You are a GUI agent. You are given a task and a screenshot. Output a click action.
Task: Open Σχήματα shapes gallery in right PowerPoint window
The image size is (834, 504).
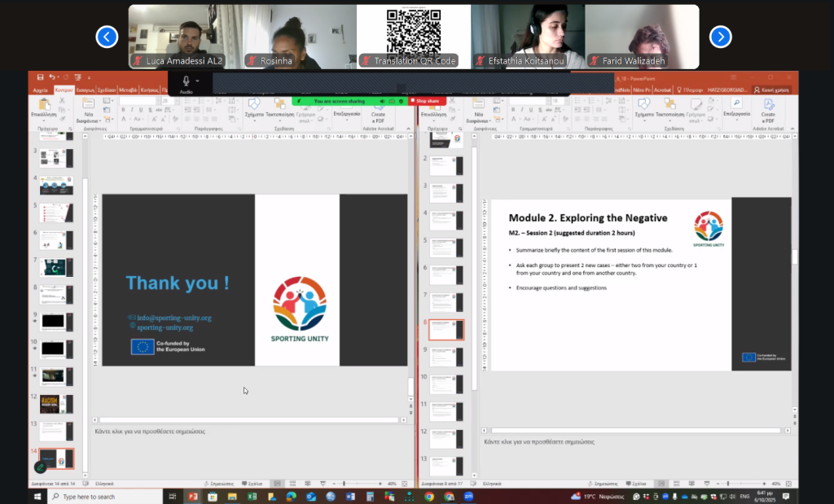643,109
